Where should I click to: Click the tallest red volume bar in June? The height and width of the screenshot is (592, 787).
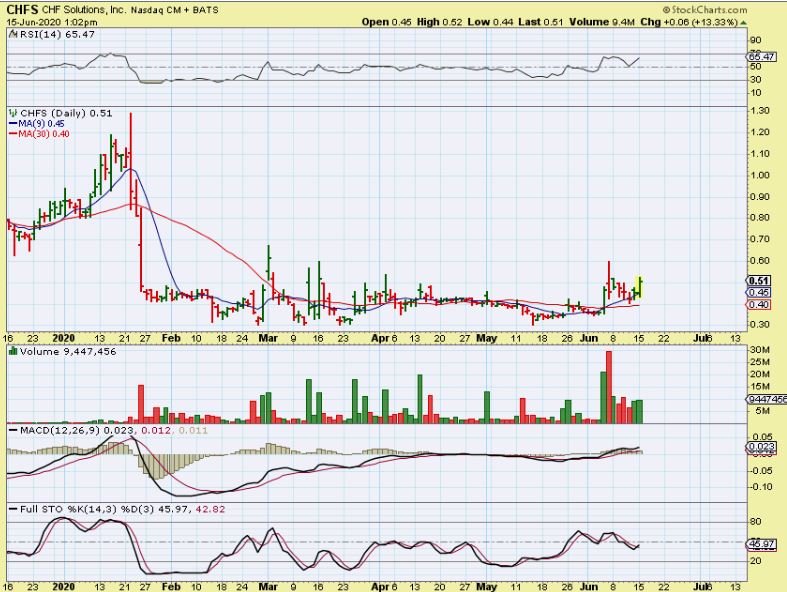(609, 387)
